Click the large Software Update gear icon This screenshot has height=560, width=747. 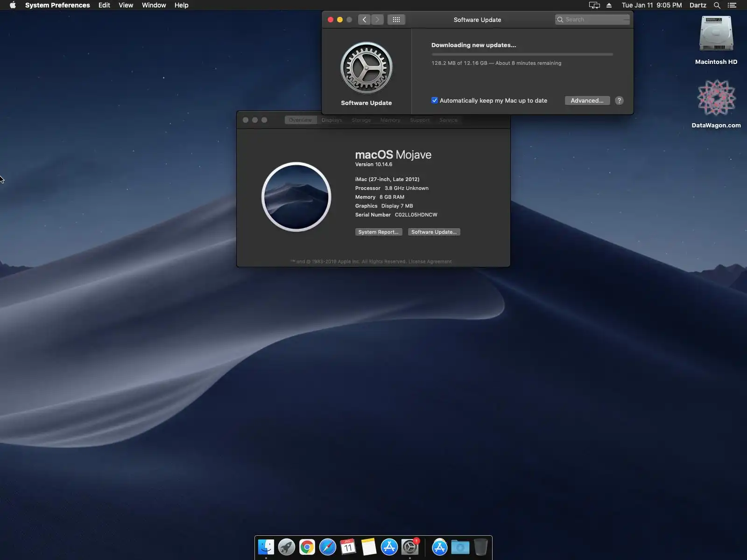pyautogui.click(x=366, y=68)
